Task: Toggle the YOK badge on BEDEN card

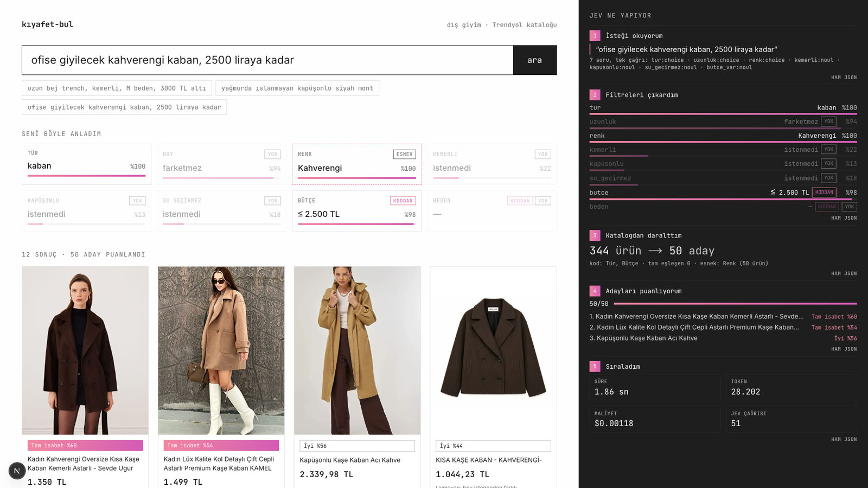Action: [x=542, y=201]
